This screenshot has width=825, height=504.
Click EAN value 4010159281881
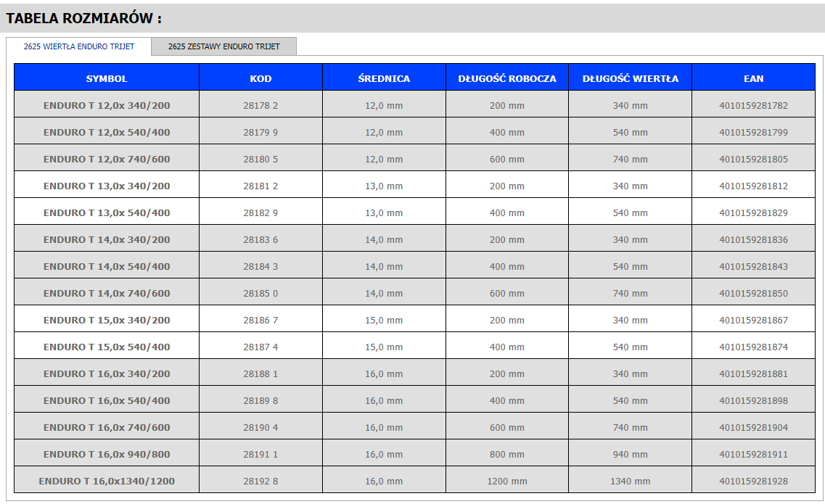pyautogui.click(x=753, y=373)
